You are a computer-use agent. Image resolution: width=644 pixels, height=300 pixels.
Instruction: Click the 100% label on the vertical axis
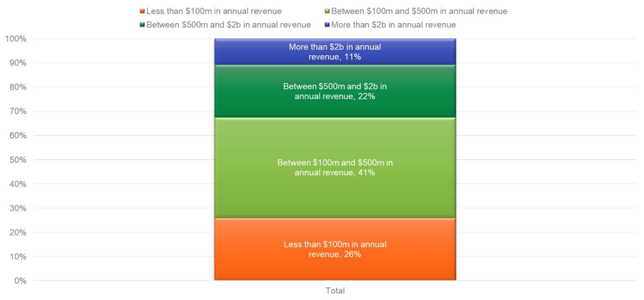tap(15, 39)
